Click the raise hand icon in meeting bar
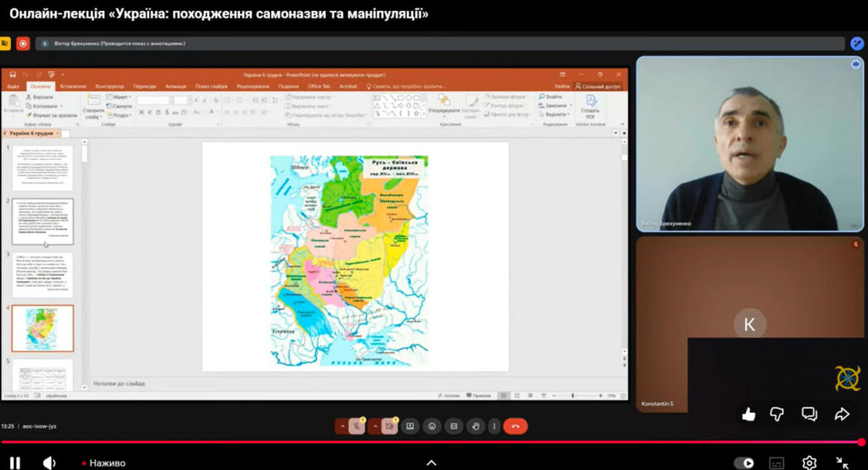Image resolution: width=868 pixels, height=470 pixels. pos(476,426)
